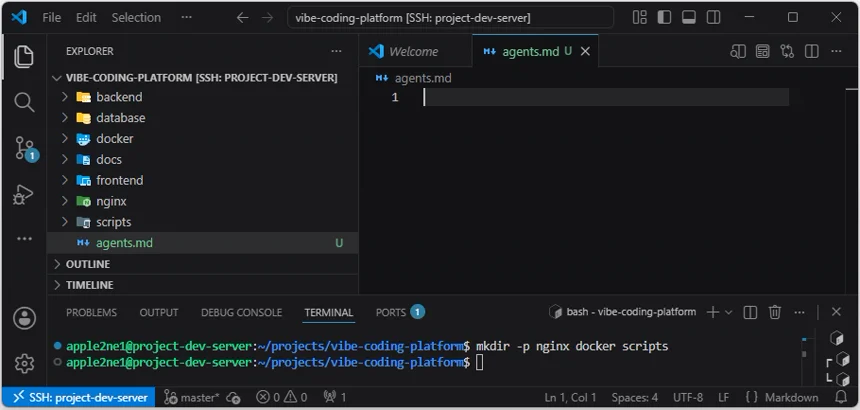Viewport: 860px width, 410px height.
Task: Click the second editor toolbar preview icon
Action: tap(762, 52)
